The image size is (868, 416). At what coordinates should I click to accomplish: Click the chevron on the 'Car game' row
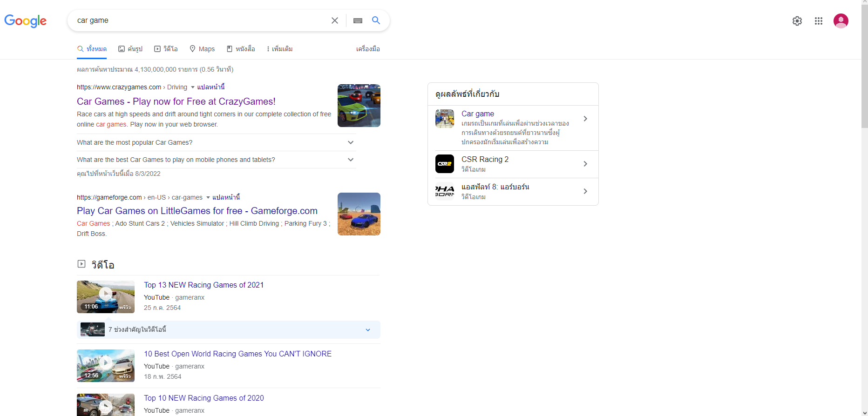585,119
